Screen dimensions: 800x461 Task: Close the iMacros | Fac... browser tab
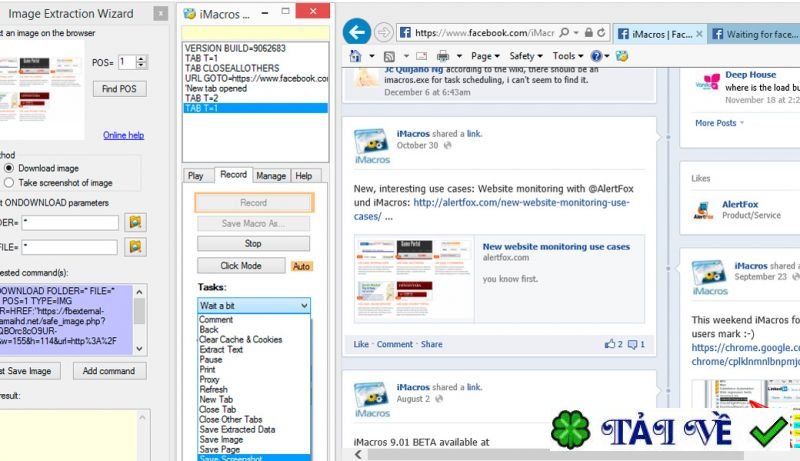[x=699, y=34]
